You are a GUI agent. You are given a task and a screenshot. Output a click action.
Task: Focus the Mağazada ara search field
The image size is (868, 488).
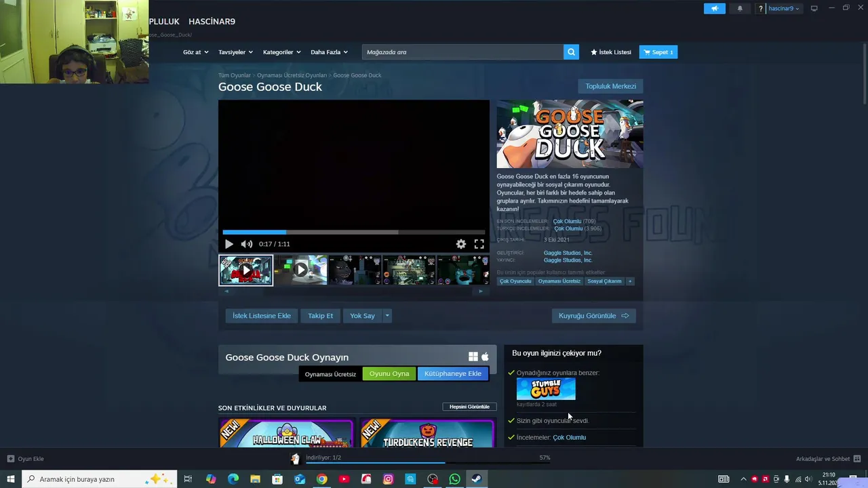[462, 52]
